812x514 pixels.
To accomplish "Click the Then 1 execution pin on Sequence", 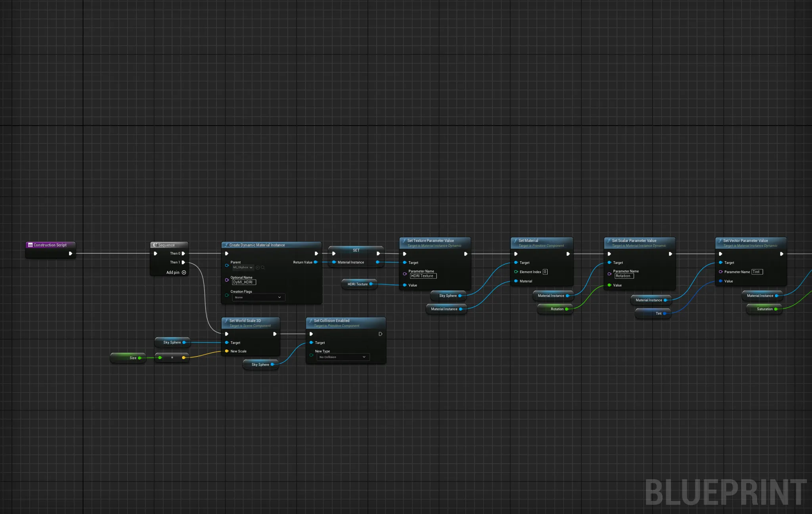I will point(183,262).
